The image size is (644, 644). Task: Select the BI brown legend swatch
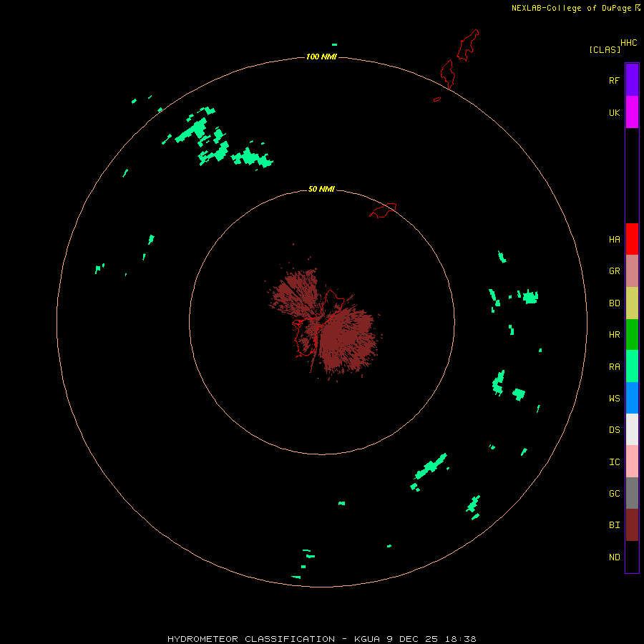point(632,525)
